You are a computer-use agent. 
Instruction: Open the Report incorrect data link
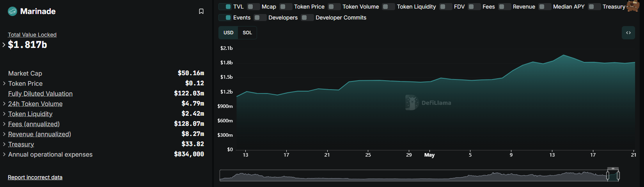(x=35, y=177)
